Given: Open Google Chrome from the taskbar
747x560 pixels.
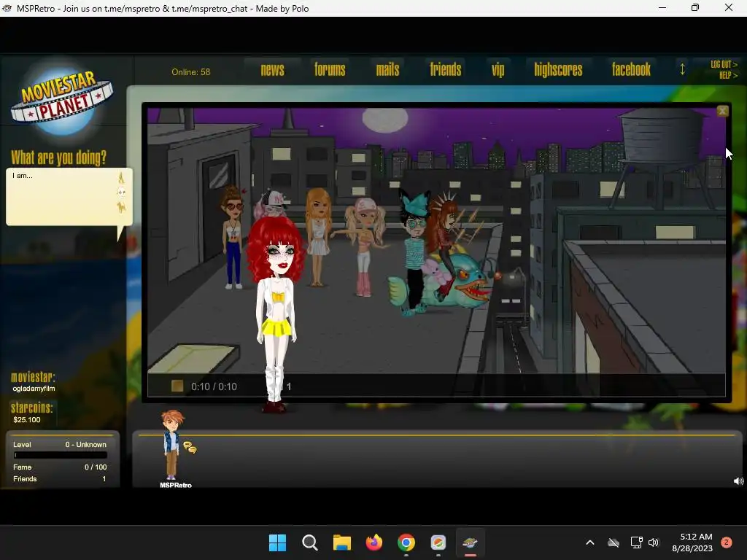Looking at the screenshot, I should pyautogui.click(x=406, y=542).
